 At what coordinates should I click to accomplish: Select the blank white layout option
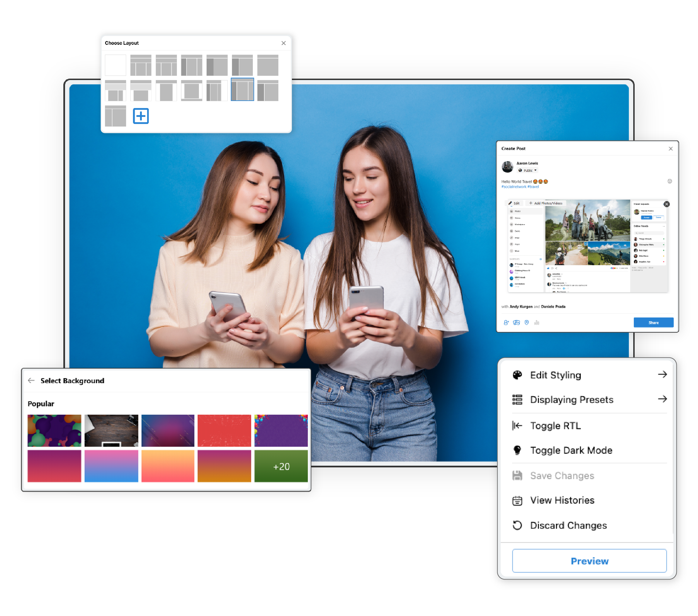click(116, 65)
